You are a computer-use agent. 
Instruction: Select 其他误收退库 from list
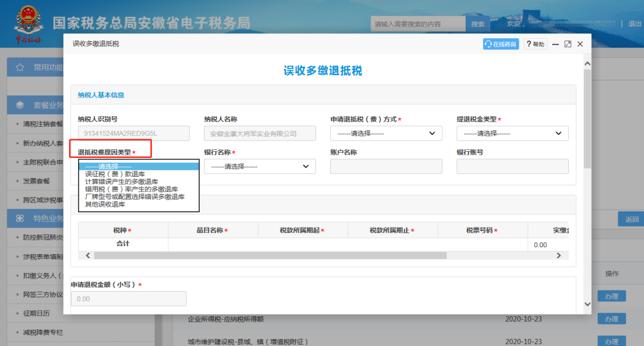105,204
